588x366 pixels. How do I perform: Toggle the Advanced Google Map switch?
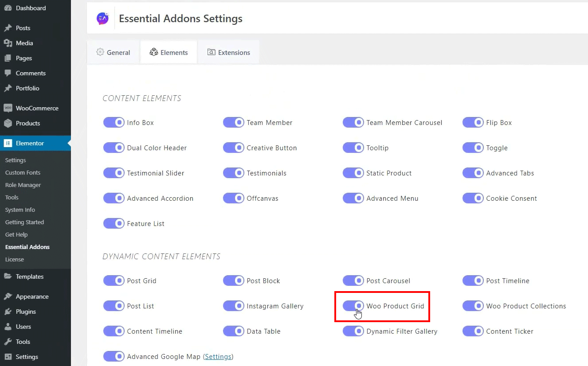(x=114, y=356)
